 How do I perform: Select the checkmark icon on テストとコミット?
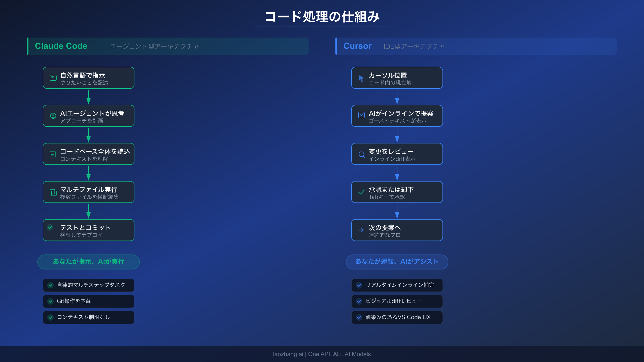50,227
